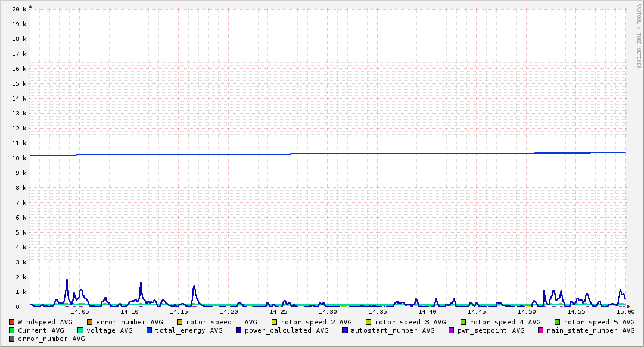The height and width of the screenshot is (347, 644).
Task: Select the voltage AVG legend swatch
Action: pos(80,330)
